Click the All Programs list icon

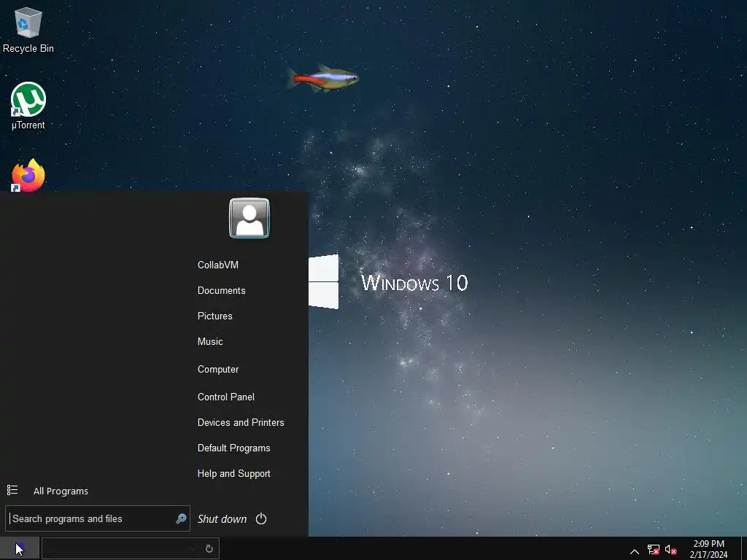pos(12,490)
